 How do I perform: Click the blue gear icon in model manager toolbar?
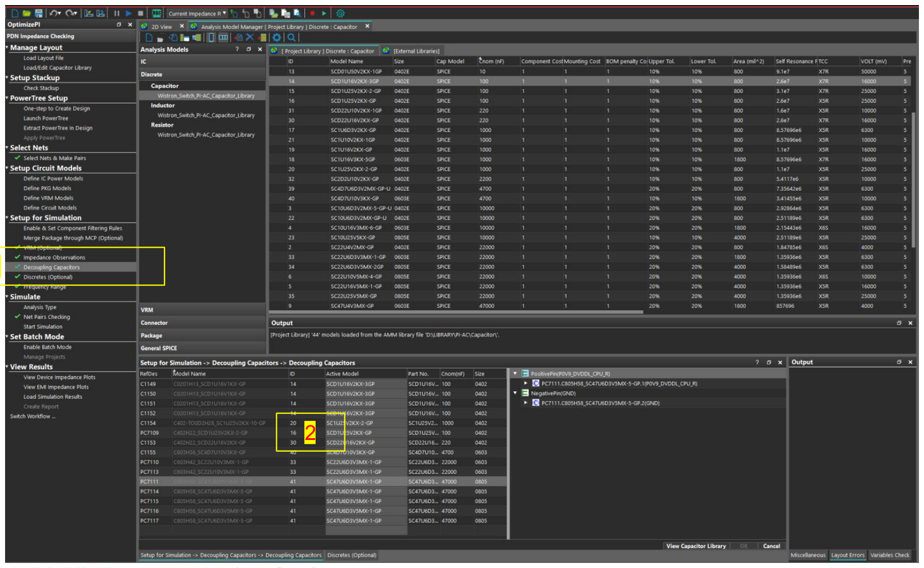pos(277,37)
